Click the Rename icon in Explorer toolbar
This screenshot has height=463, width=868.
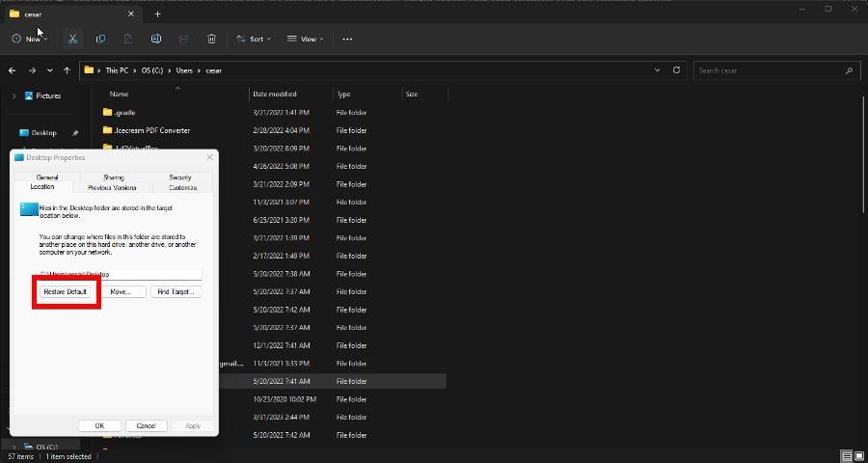tap(156, 39)
